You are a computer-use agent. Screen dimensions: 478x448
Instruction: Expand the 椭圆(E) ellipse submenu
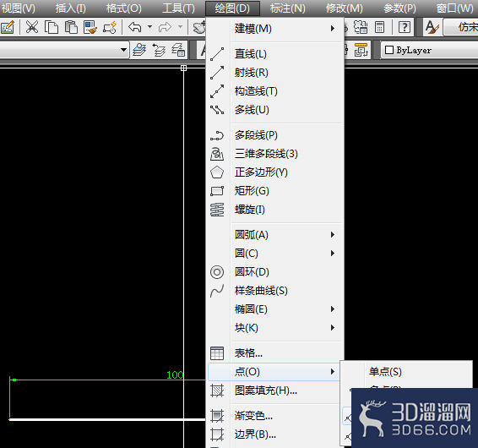pyautogui.click(x=275, y=309)
